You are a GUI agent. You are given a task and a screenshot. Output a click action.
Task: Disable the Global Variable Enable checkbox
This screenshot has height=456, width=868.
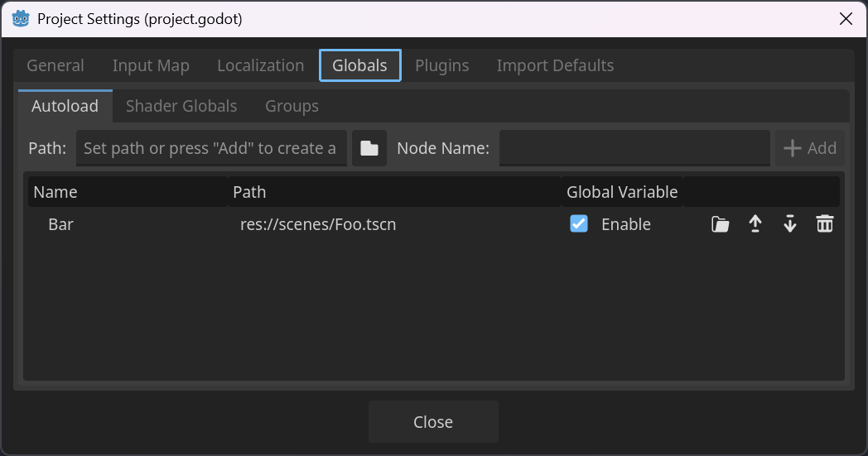click(579, 224)
